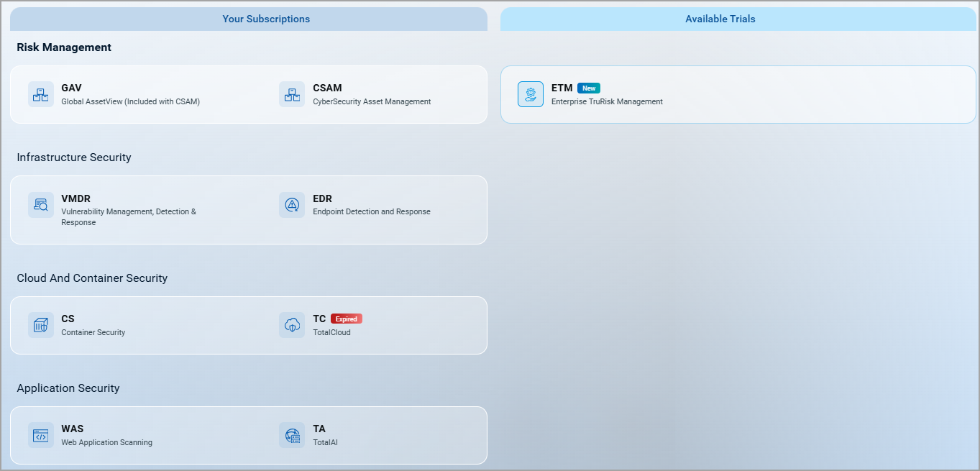Click the Cloud And Container Security heading
980x471 pixels.
(92, 278)
